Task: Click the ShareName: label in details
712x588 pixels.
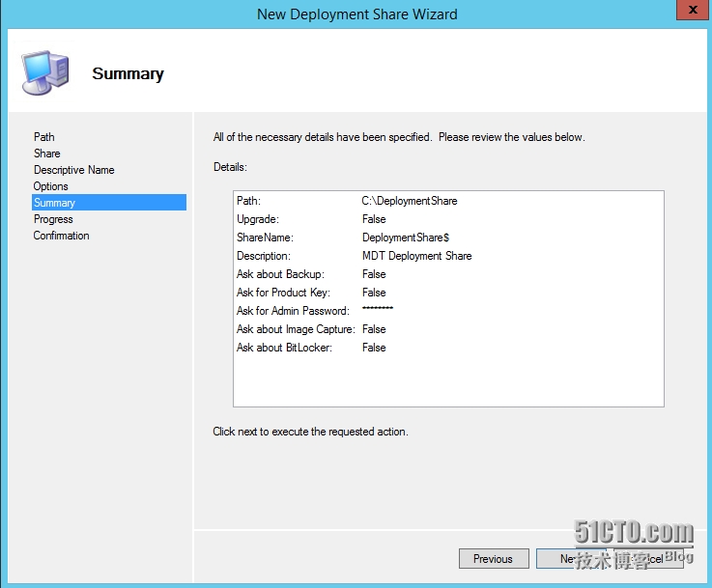Action: click(265, 238)
